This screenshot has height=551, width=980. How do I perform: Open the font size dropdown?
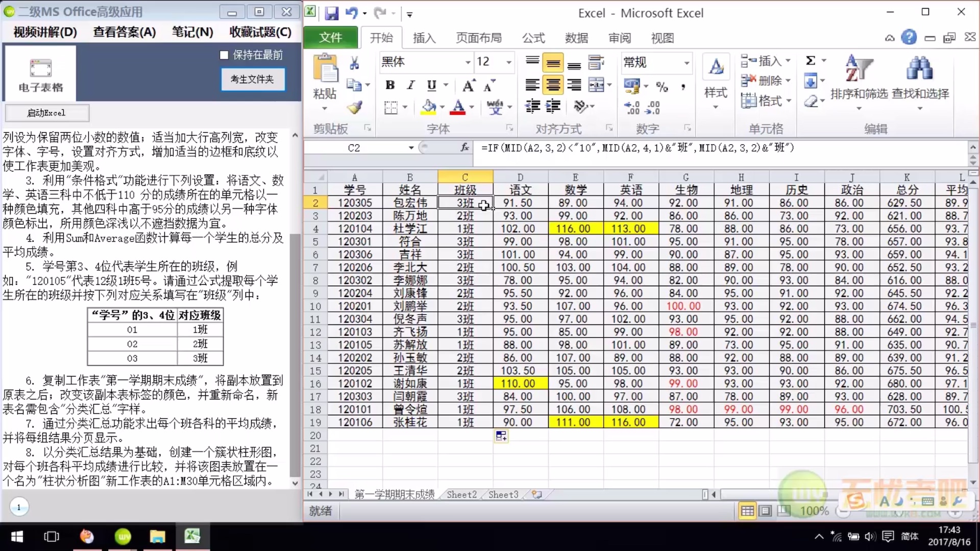coord(509,62)
